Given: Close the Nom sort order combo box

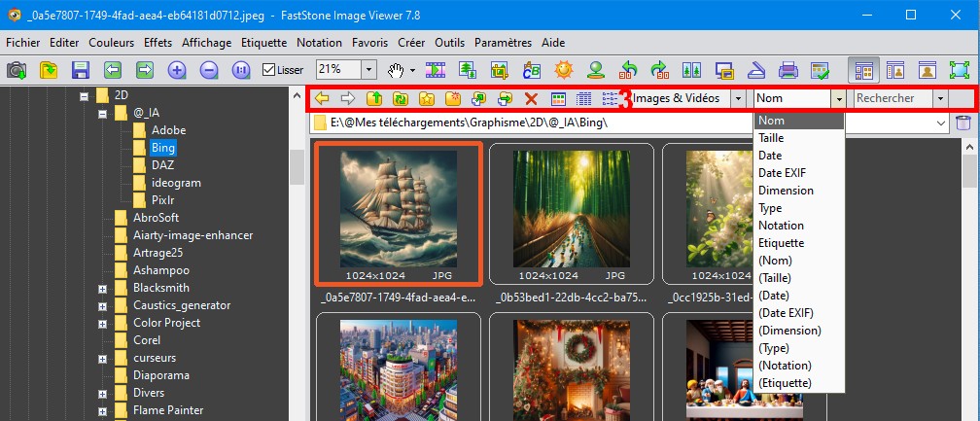Looking at the screenshot, I should 839,98.
